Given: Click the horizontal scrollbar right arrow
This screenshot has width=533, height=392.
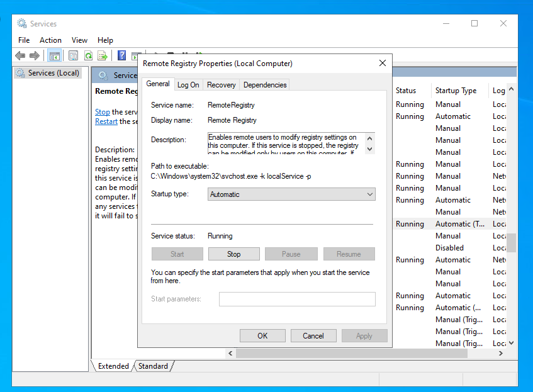Looking at the screenshot, I should coord(501,353).
